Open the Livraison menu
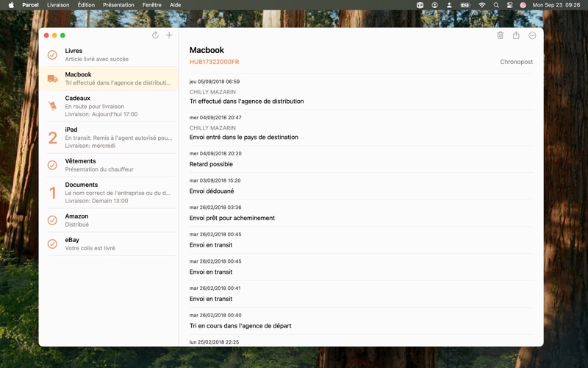Viewport: 588px width, 368px height. (x=58, y=5)
